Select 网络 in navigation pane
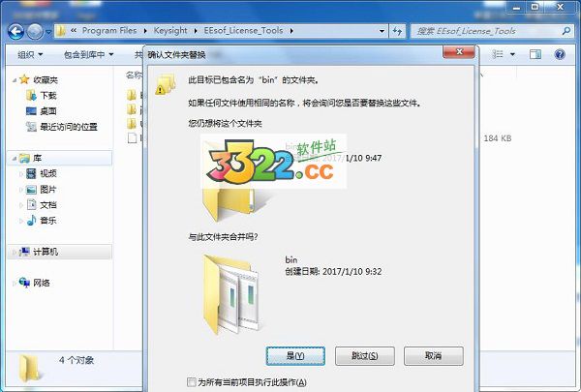581x392 pixels. point(42,283)
